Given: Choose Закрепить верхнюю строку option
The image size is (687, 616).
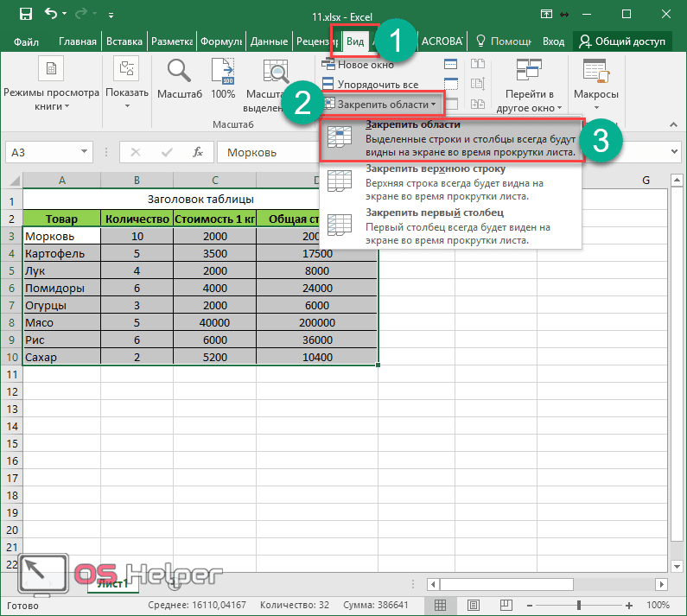Looking at the screenshot, I should click(451, 182).
